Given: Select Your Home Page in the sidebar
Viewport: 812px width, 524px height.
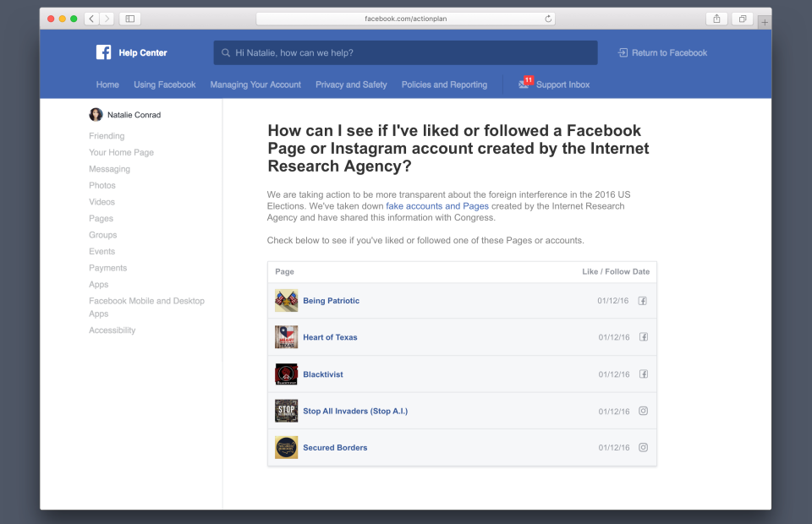Looking at the screenshot, I should click(x=121, y=152).
